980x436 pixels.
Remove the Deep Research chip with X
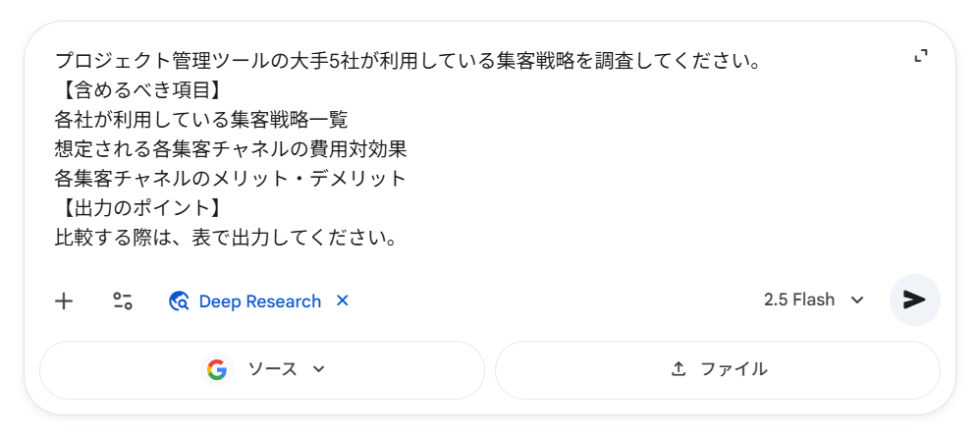[x=343, y=300]
